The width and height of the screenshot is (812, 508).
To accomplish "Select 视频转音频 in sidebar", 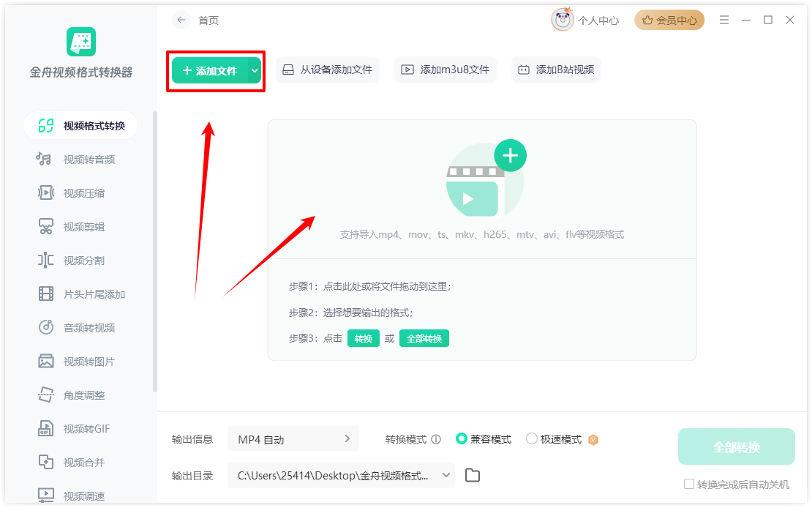I will coord(80,159).
